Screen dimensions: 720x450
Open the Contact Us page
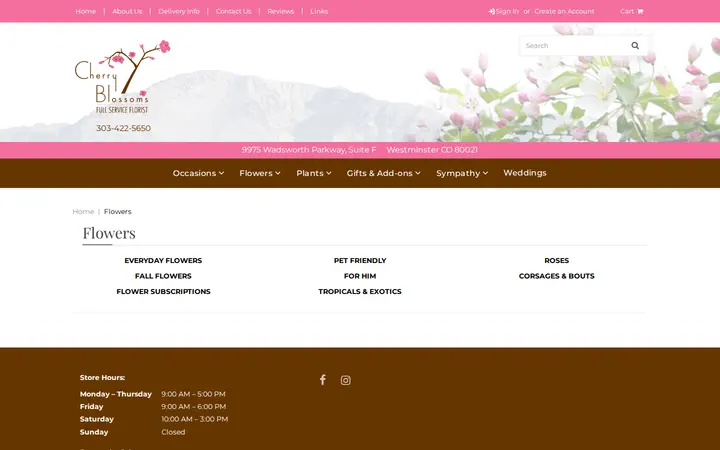pyautogui.click(x=233, y=11)
